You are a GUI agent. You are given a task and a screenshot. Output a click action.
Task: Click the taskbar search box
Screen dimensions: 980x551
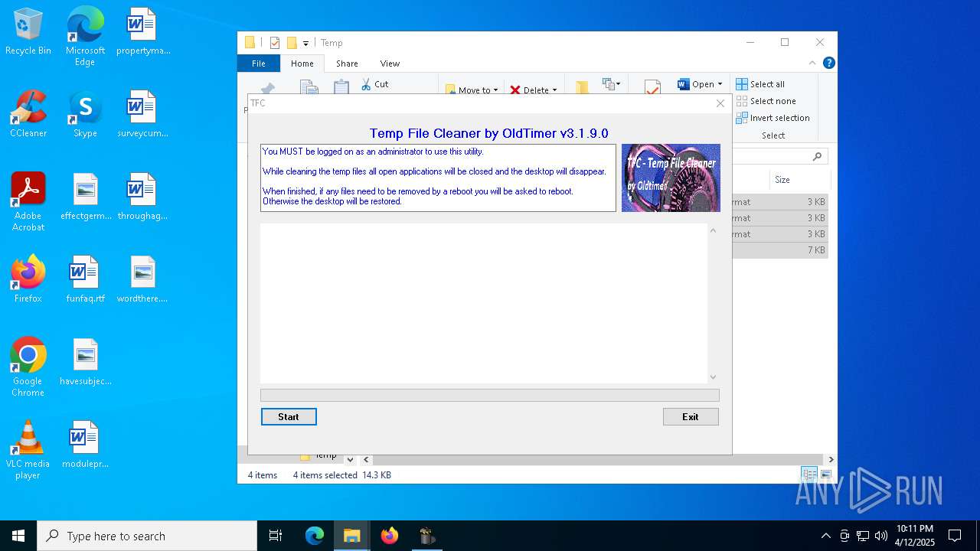point(147,536)
